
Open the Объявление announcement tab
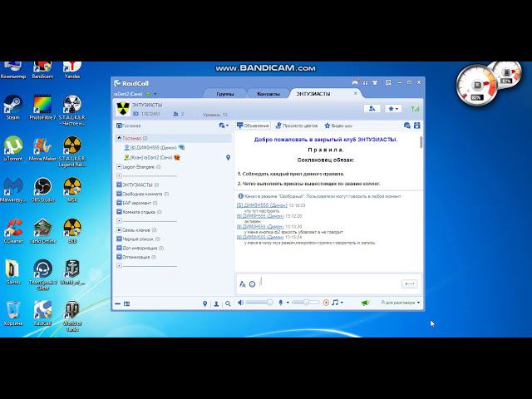253,126
